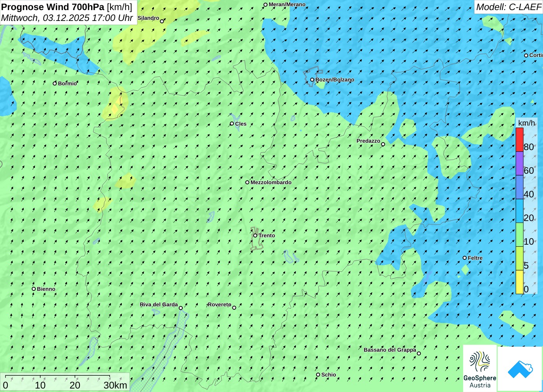Click the Rovereto location marker circle
543x392 pixels.
234,308
